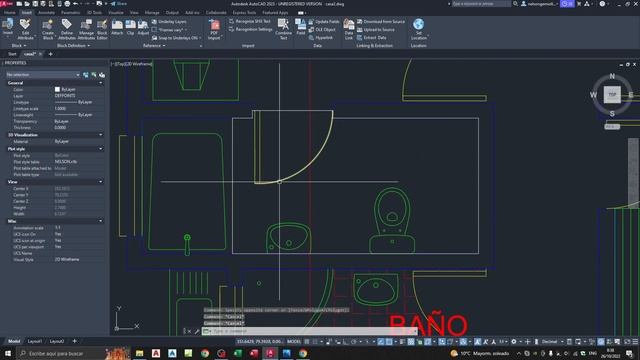Open the no-selection object type dropdown
The image size is (640, 360).
tap(42, 75)
